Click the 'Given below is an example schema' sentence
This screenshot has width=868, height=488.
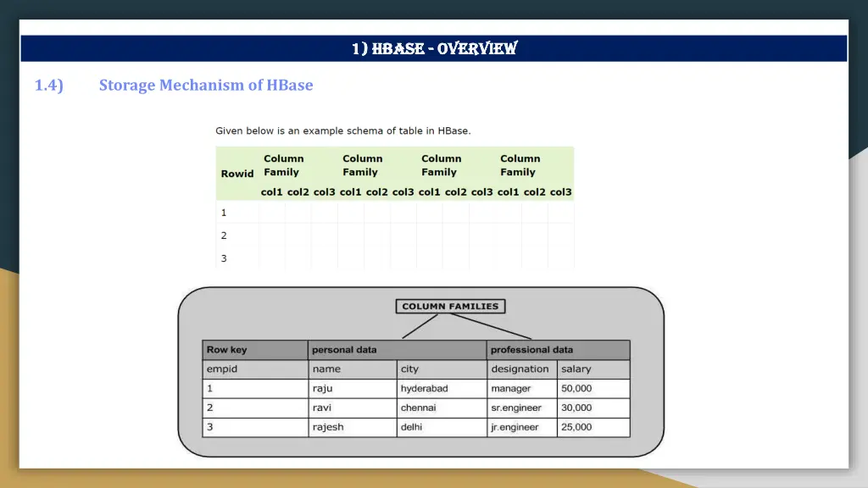point(342,130)
